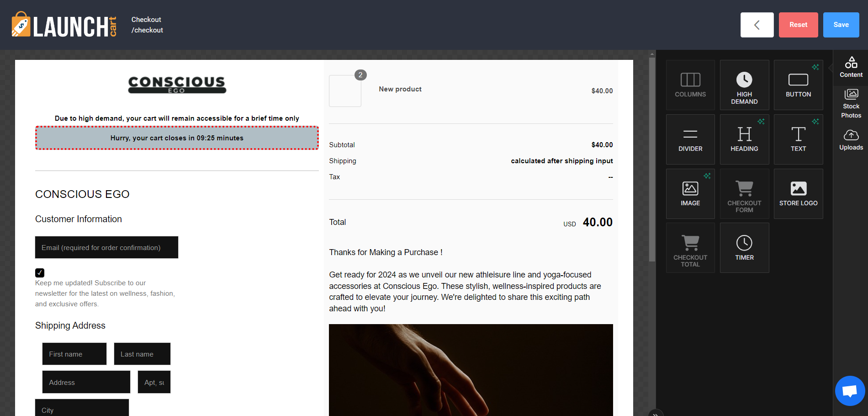This screenshot has height=416, width=868.
Task: Select the CONSCIOUS EGO heading
Action: click(82, 194)
